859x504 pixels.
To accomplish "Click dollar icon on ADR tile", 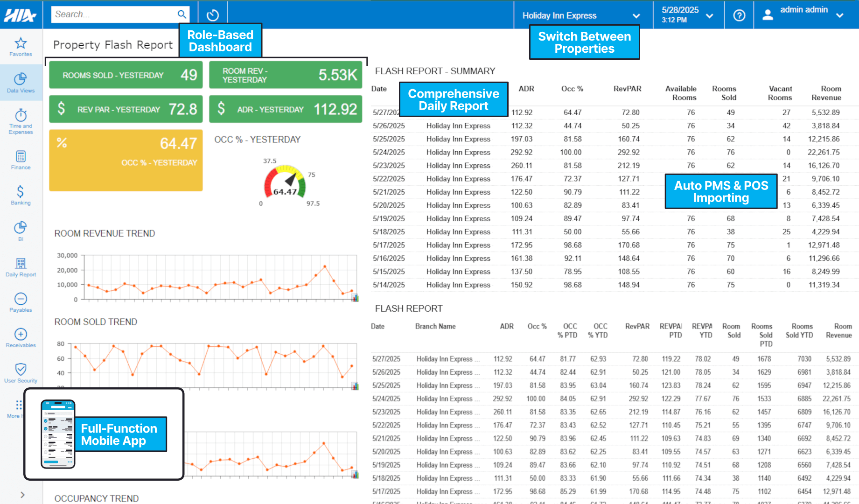I will [x=221, y=109].
